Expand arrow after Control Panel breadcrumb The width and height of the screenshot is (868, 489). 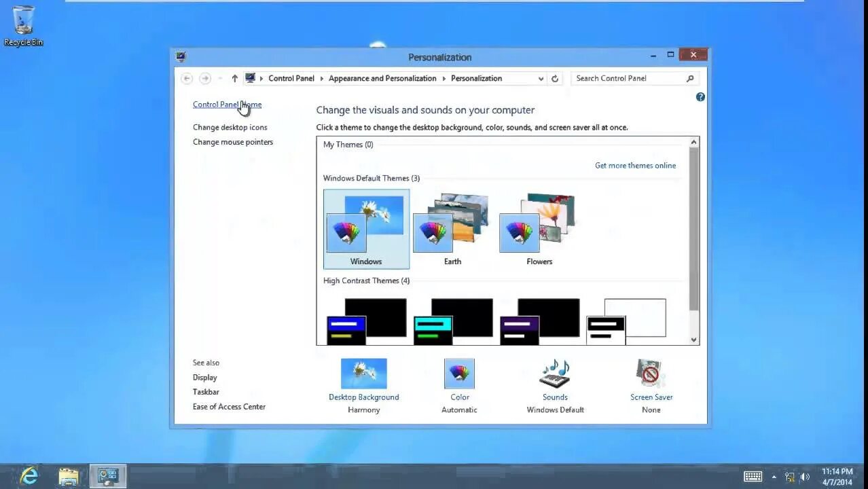(322, 79)
